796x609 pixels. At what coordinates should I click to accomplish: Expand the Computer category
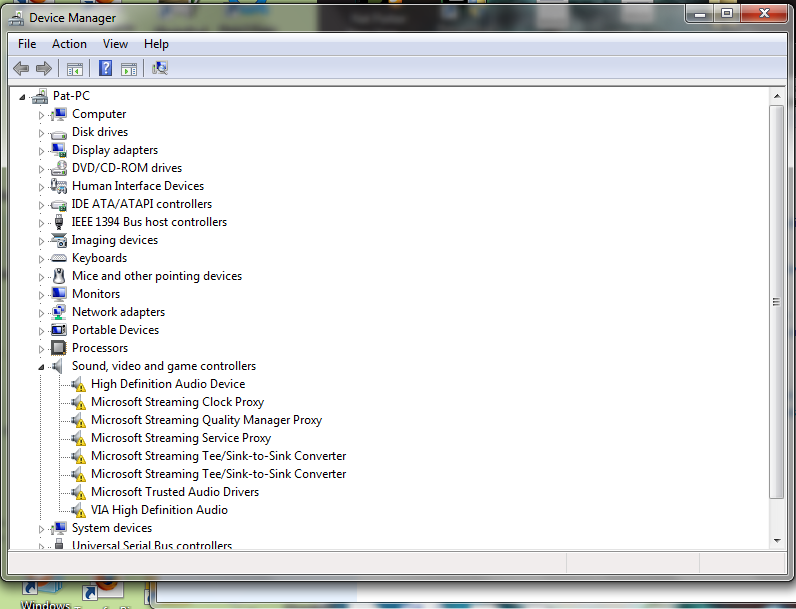tap(41, 115)
